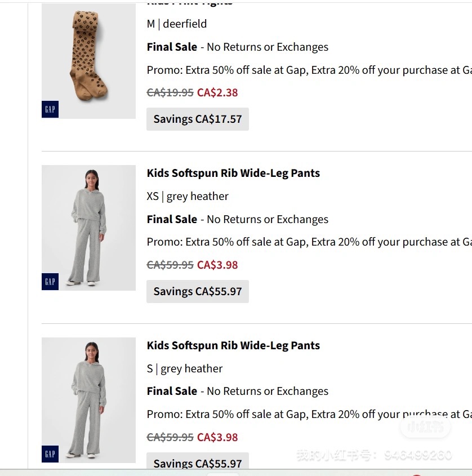Open the XS grey heather pants thumbnail
The height and width of the screenshot is (476, 472).
coord(88,228)
